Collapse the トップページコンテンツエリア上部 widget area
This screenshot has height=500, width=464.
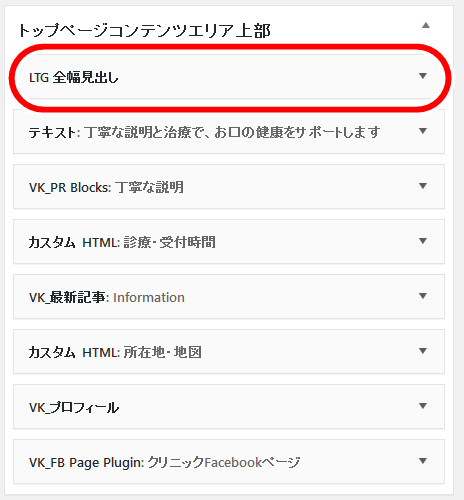pos(426,25)
